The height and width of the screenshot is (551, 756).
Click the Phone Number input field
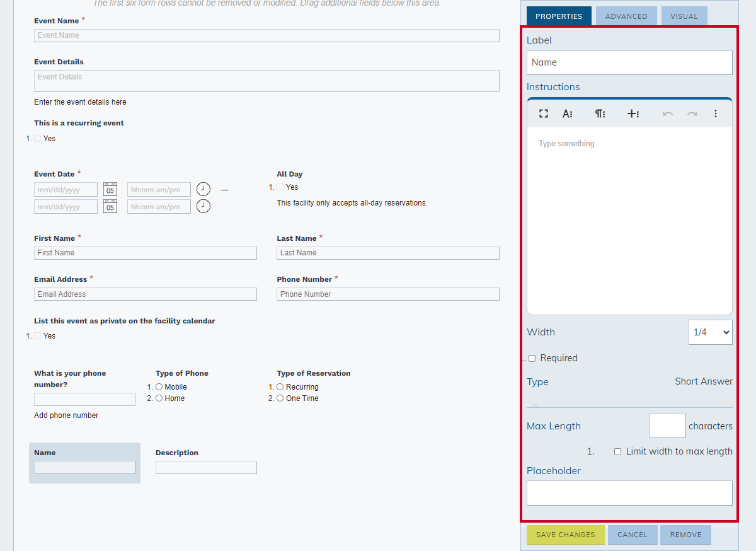coord(388,294)
